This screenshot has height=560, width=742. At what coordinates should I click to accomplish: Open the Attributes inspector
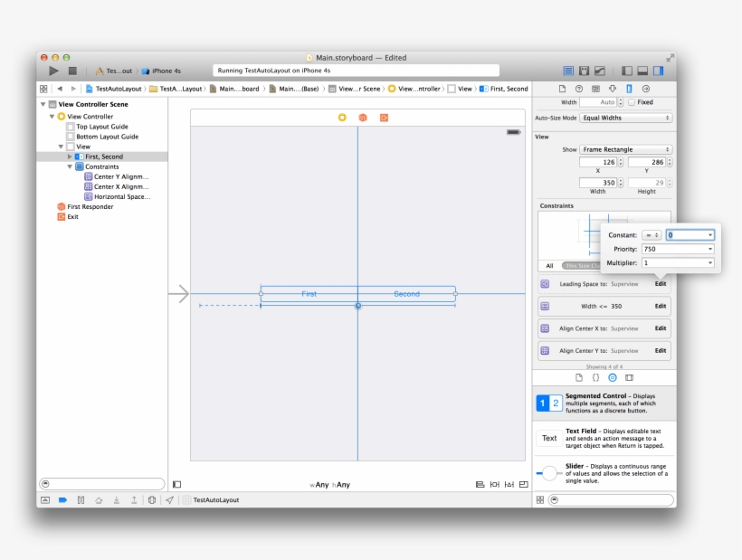[x=612, y=89]
